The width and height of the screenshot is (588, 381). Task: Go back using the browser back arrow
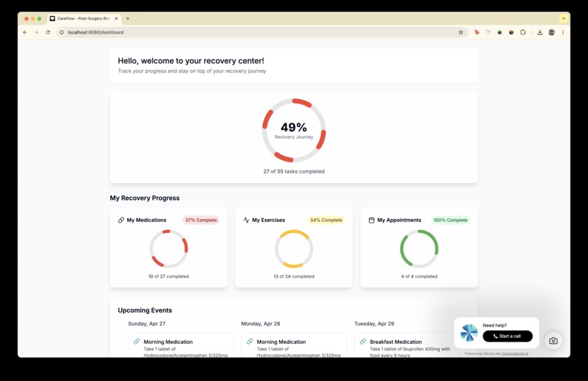point(25,32)
